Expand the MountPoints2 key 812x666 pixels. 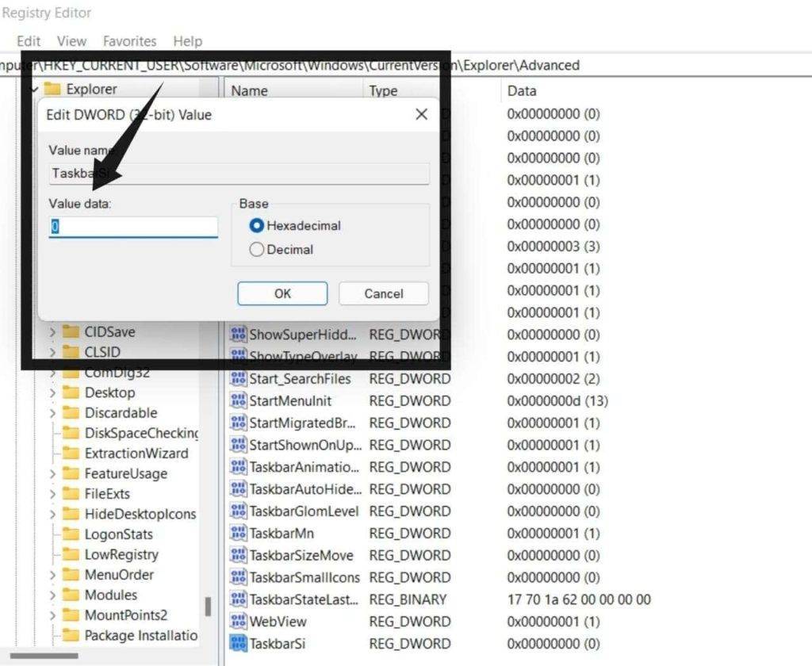(52, 615)
